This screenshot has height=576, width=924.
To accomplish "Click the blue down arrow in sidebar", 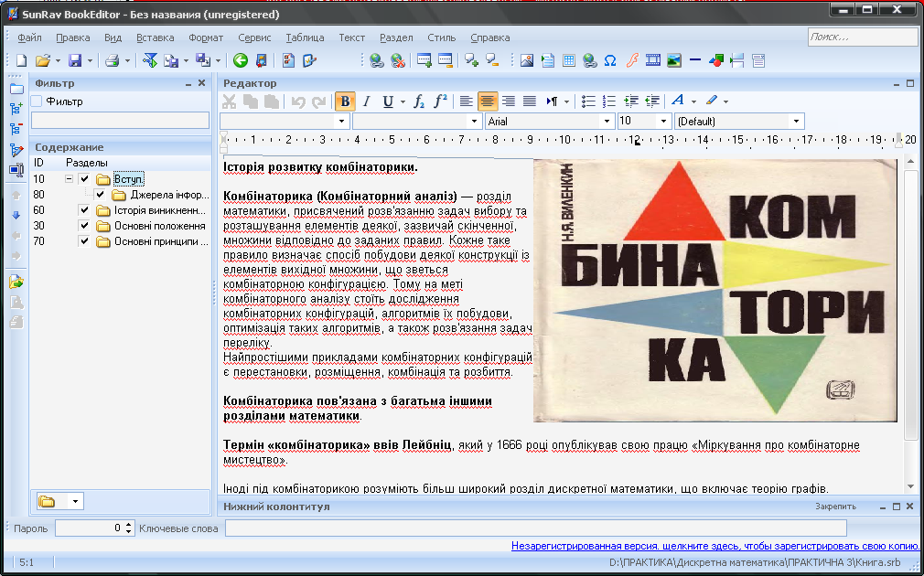I will 16,215.
